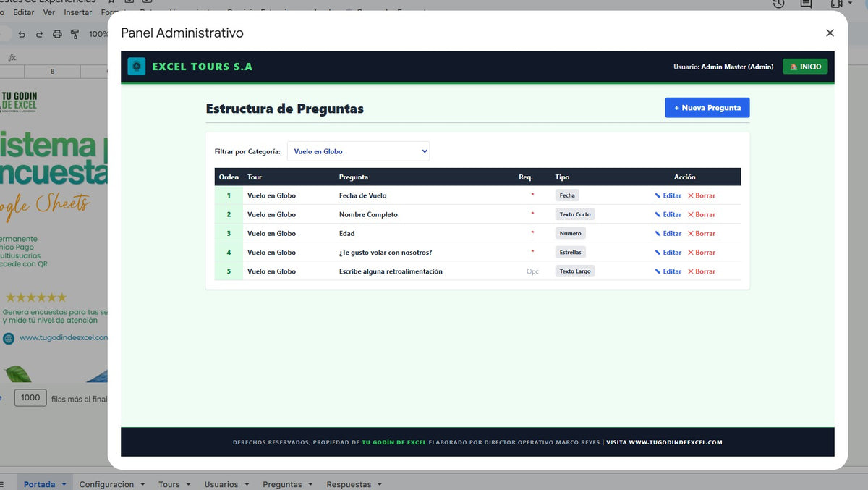Open the Filtrar por Categoría dropdown
The width and height of the screenshot is (868, 490).
point(359,151)
